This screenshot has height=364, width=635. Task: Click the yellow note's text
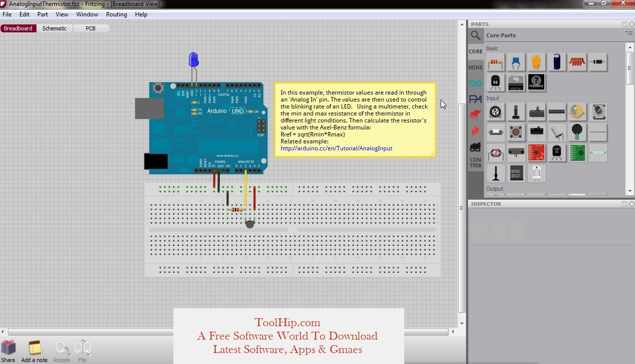point(354,121)
